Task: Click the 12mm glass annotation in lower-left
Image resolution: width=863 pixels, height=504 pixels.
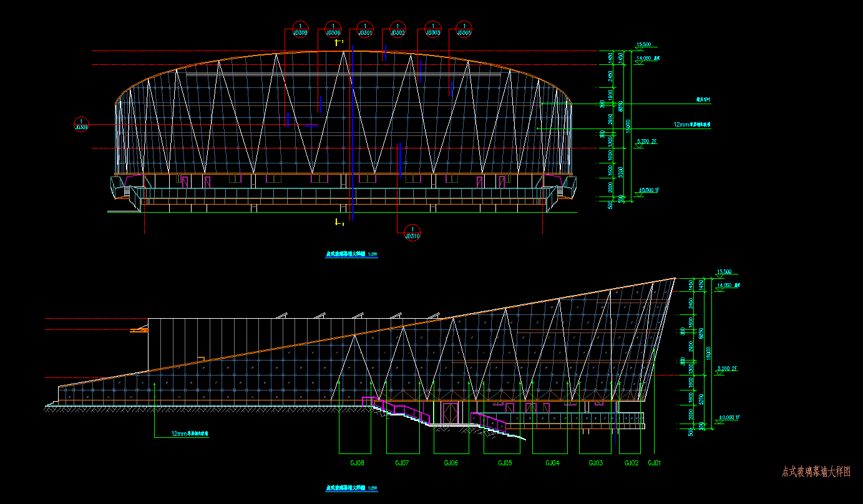Action: click(190, 434)
